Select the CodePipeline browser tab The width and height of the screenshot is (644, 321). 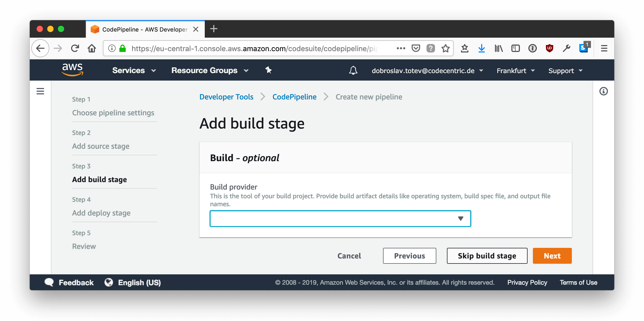[145, 29]
